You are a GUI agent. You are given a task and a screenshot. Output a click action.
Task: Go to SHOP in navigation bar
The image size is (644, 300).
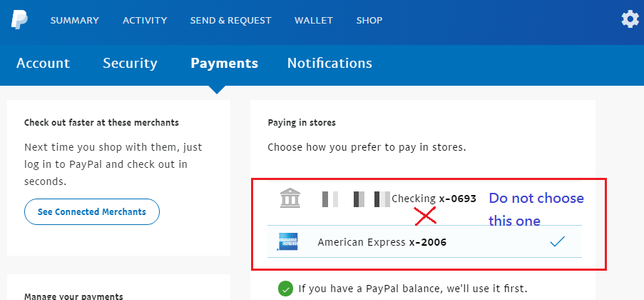coord(369,20)
